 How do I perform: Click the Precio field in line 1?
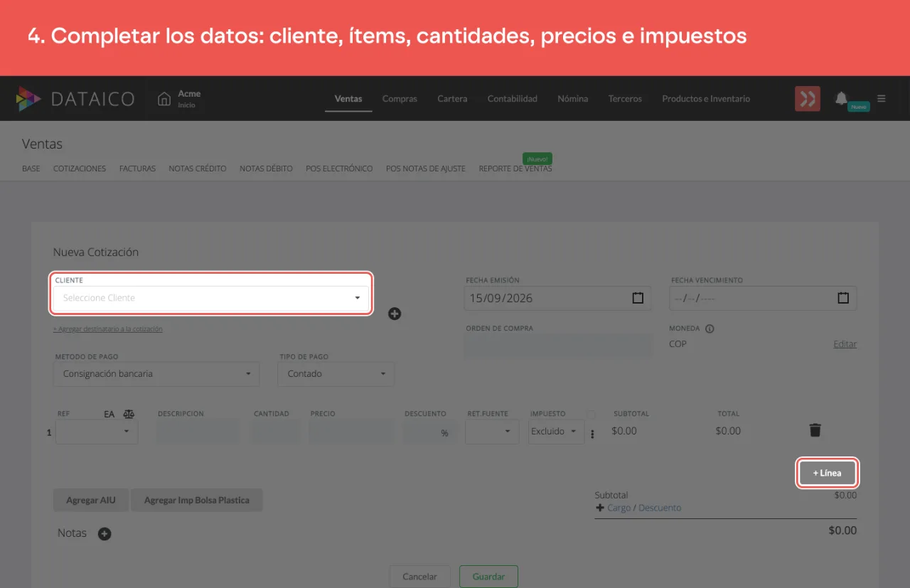click(351, 432)
